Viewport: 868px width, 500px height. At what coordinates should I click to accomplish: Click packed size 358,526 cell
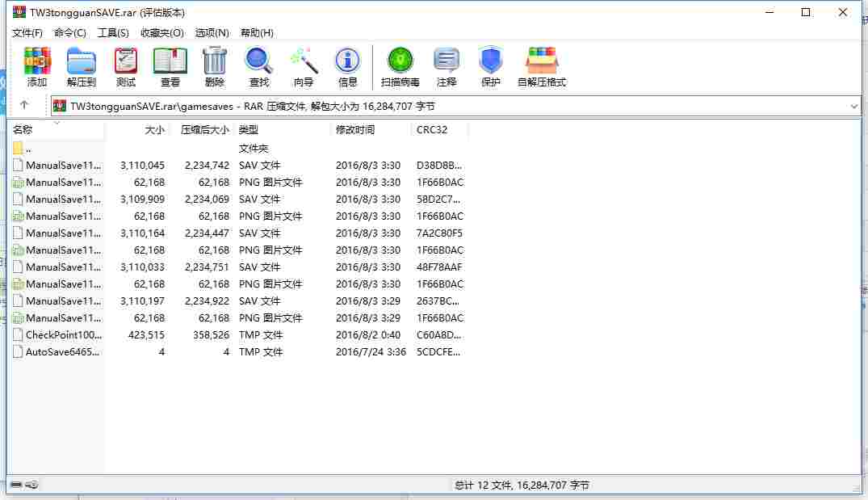pos(211,335)
